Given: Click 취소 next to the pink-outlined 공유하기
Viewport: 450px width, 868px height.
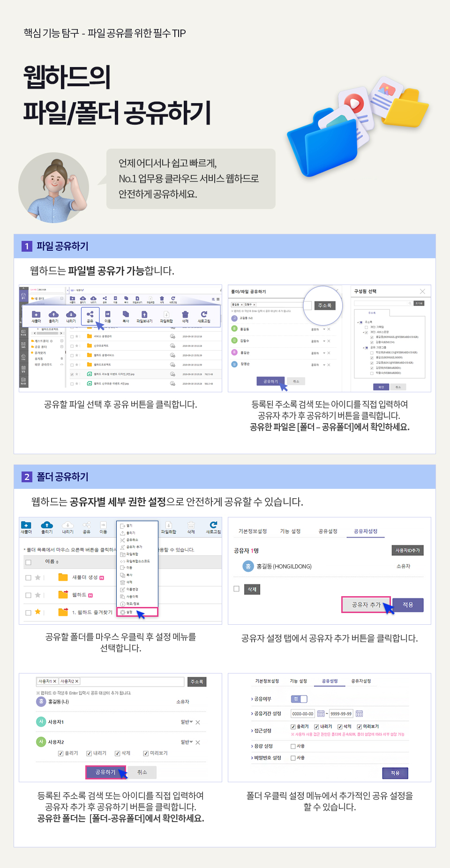Looking at the screenshot, I should pyautogui.click(x=142, y=772).
